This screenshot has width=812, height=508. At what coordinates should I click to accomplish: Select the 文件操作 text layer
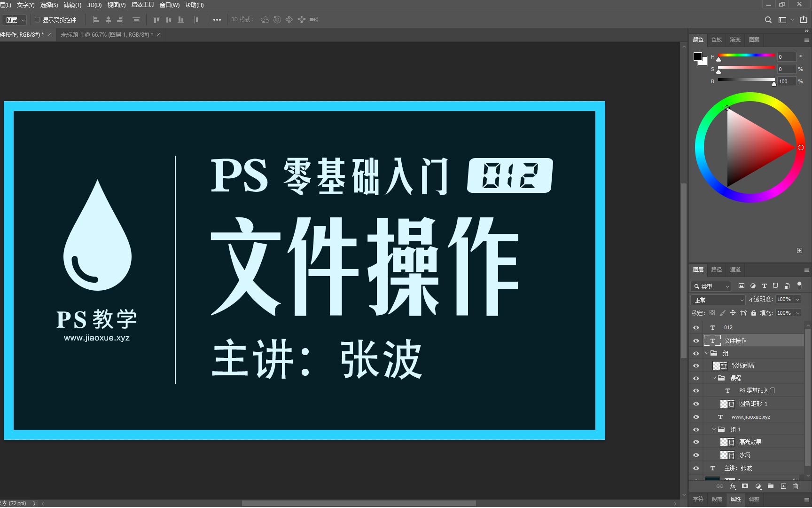[x=737, y=340]
